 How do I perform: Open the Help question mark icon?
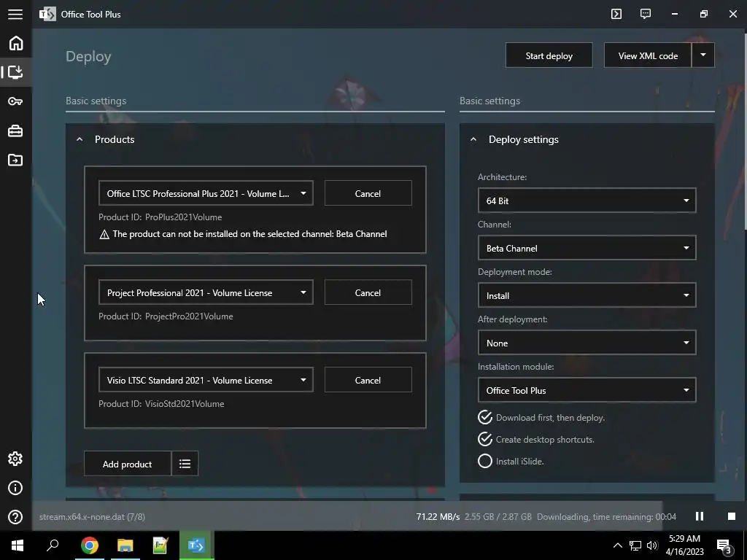coord(15,517)
